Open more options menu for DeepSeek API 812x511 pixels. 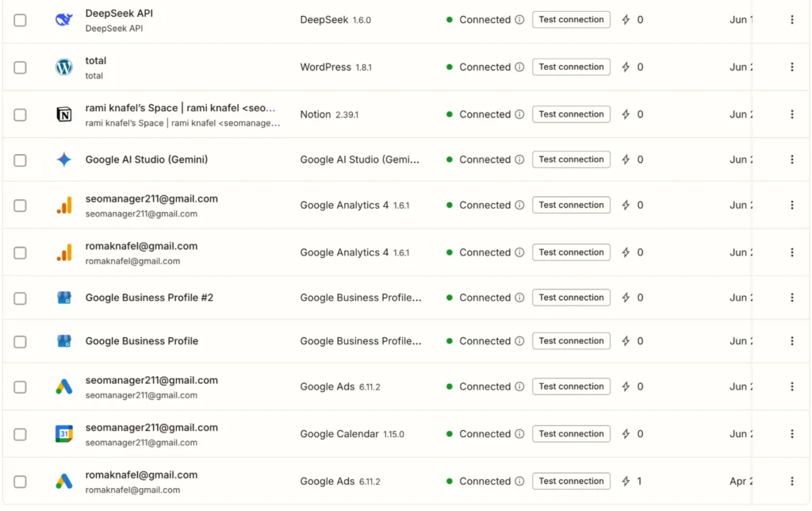(792, 20)
